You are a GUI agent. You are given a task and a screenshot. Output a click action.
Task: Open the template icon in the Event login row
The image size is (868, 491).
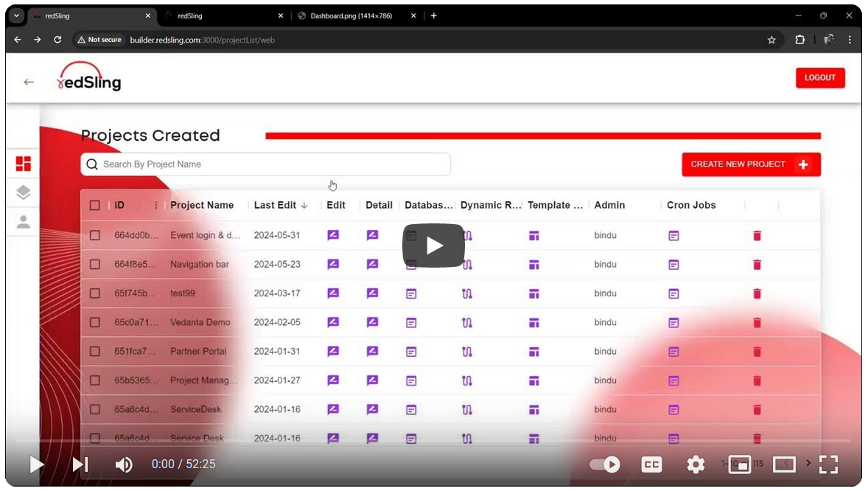pos(533,236)
